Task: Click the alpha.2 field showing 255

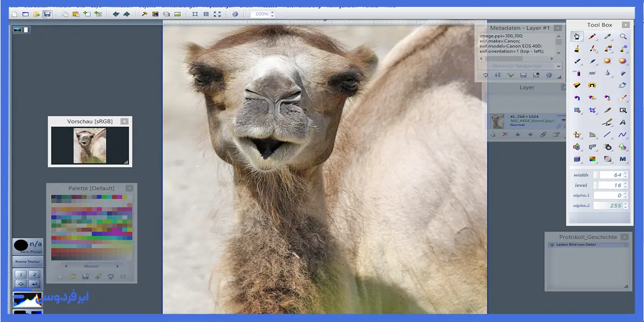Action: coord(611,206)
